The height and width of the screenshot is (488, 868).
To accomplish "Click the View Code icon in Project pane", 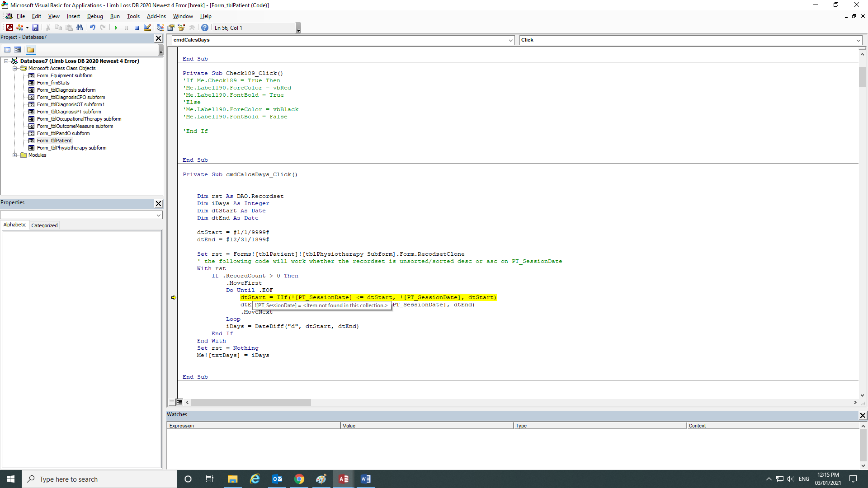I will coord(7,50).
